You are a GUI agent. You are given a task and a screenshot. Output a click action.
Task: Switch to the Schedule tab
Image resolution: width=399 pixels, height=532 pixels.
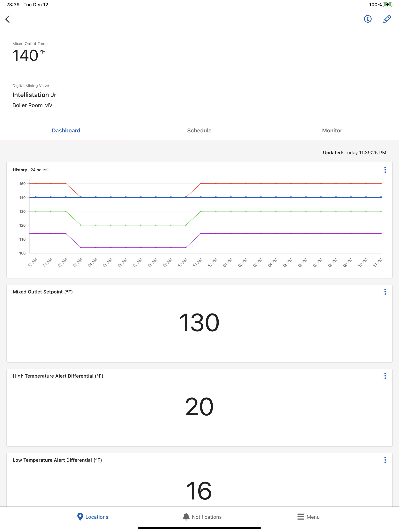click(199, 131)
